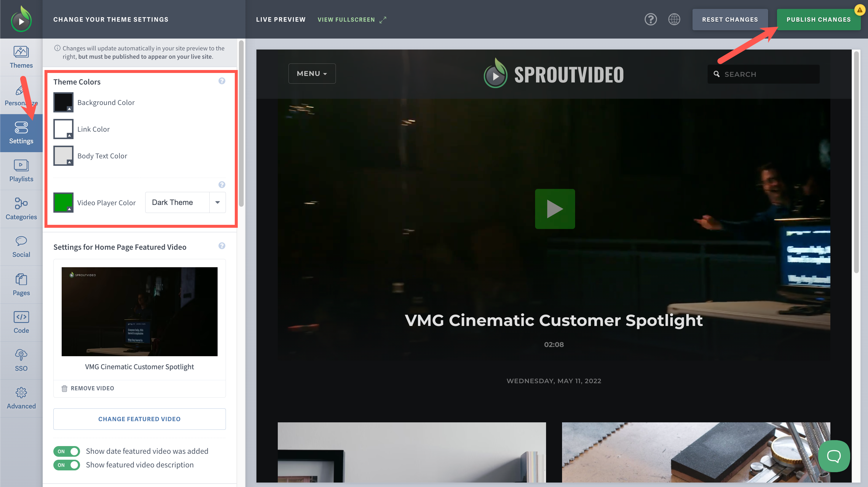Open the live chat bubble in the bottom corner
This screenshot has height=487, width=868.
click(834, 456)
